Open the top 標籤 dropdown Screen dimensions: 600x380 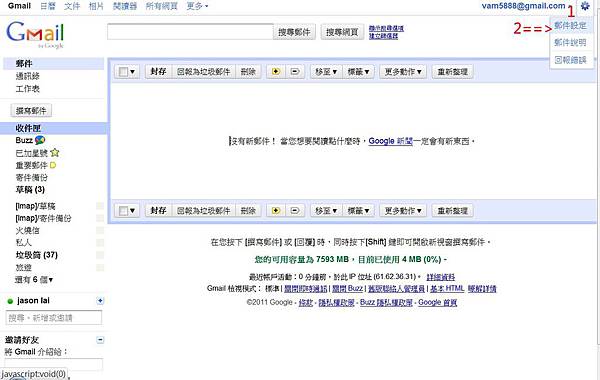[x=358, y=72]
